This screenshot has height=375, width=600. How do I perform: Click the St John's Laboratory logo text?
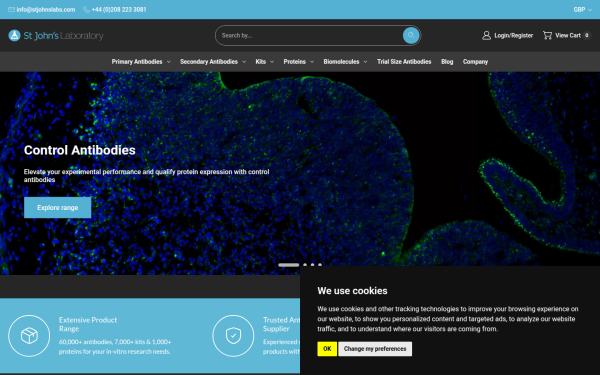click(64, 36)
